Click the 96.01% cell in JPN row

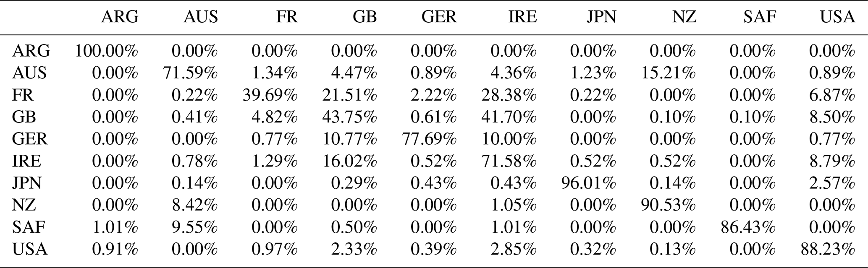(x=588, y=183)
